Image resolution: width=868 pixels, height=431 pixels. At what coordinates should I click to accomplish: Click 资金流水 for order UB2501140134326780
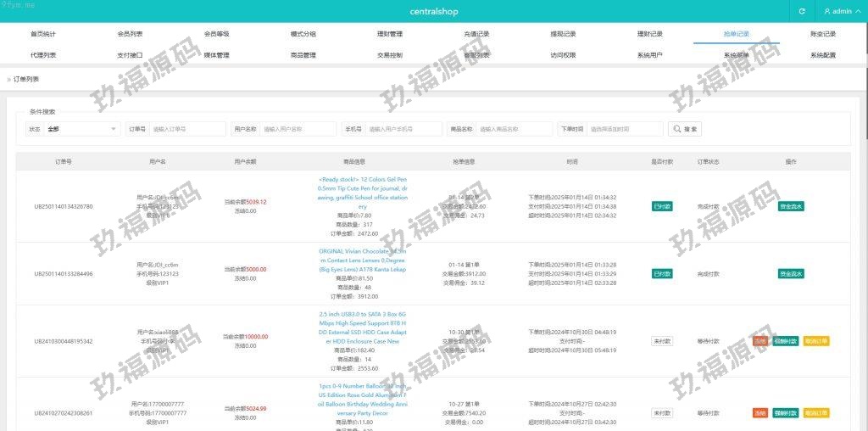(791, 206)
